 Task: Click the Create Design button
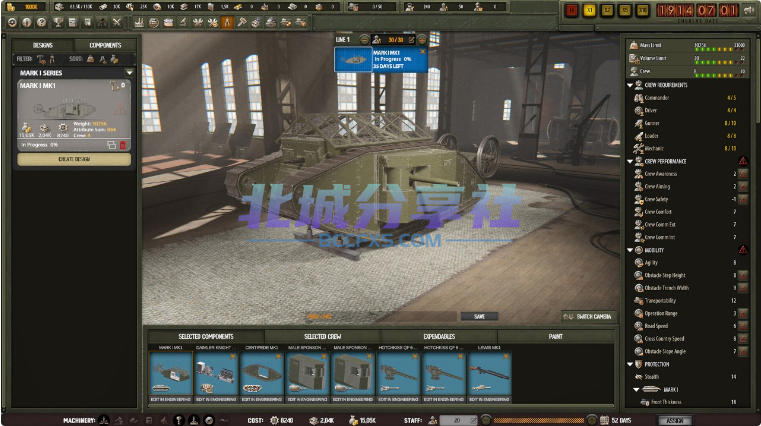(x=74, y=159)
